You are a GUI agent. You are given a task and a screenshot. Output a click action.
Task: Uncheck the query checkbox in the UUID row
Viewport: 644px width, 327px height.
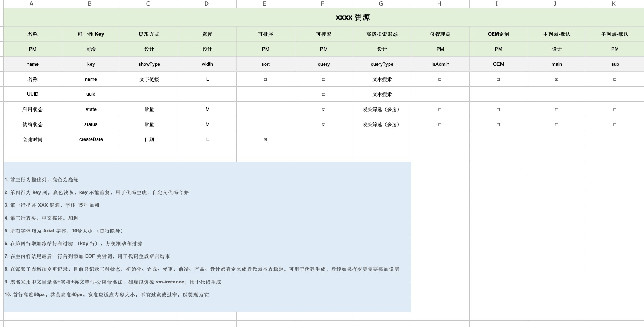(324, 94)
